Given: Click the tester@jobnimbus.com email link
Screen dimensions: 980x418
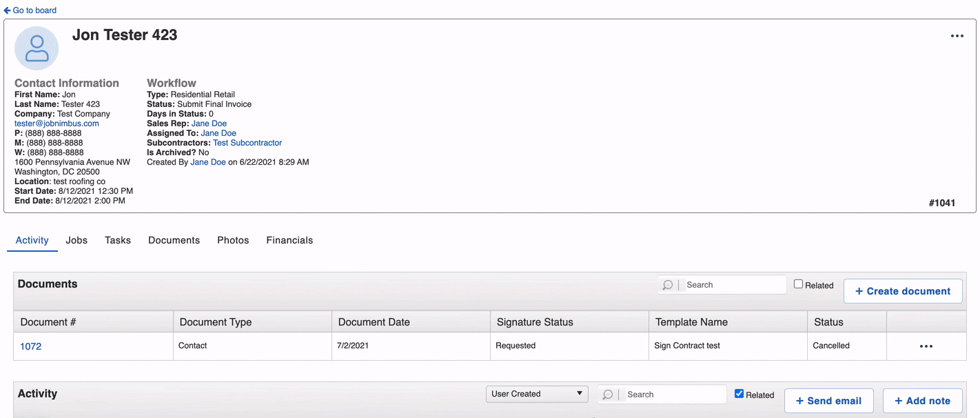Looking at the screenshot, I should tap(57, 123).
